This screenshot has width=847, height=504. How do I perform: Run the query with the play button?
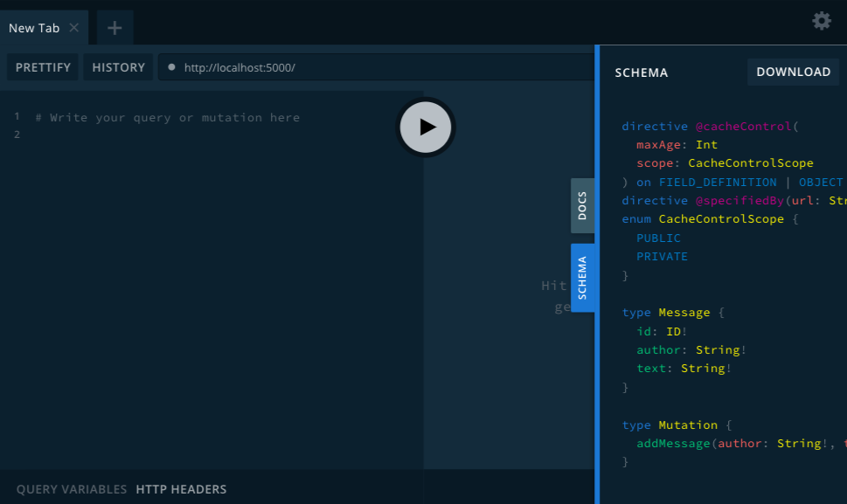pos(426,128)
